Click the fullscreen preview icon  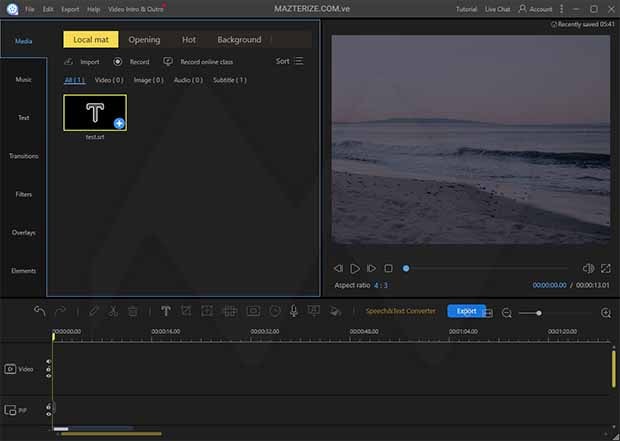(605, 268)
